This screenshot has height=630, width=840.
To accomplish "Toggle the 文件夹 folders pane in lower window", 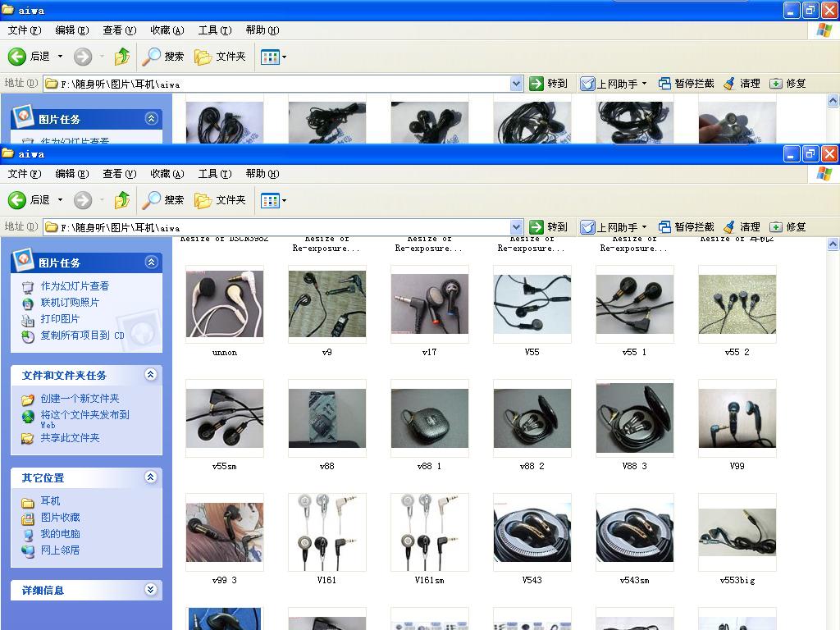I will coord(220,200).
